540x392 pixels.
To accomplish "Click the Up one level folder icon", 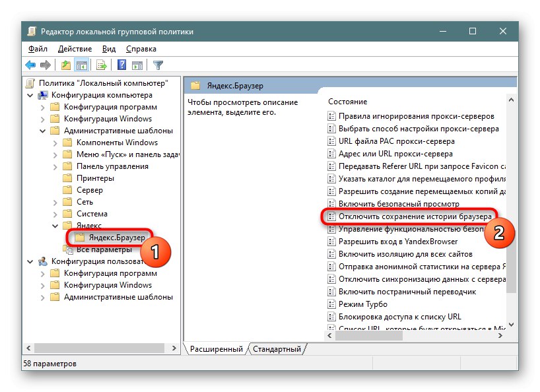I will (x=65, y=65).
